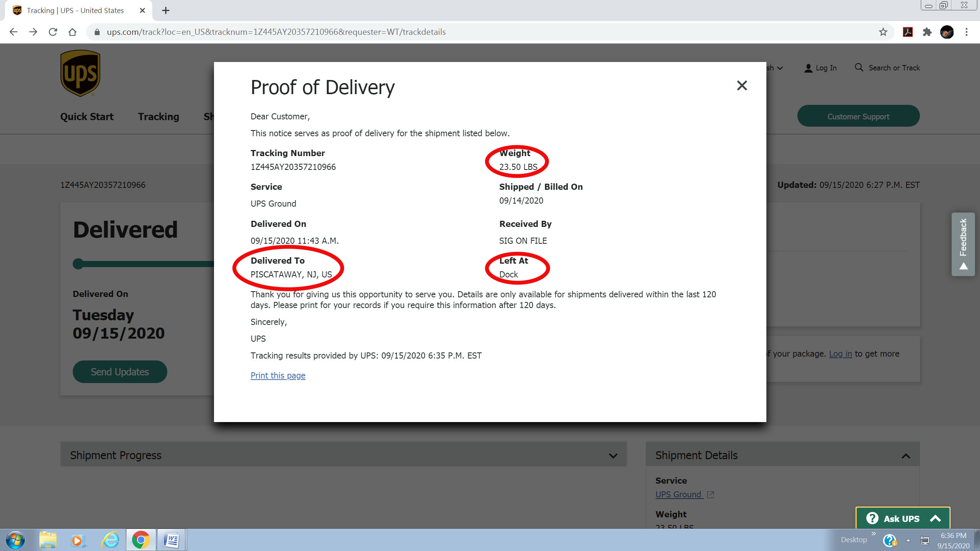Click the Print this page link
980x551 pixels.
(278, 375)
